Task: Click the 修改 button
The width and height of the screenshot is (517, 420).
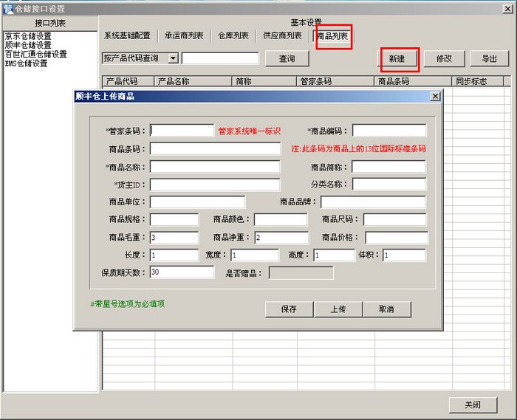Action: click(444, 58)
